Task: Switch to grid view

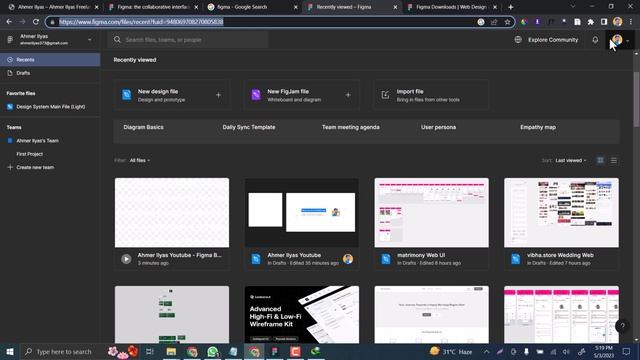Action: tap(600, 160)
